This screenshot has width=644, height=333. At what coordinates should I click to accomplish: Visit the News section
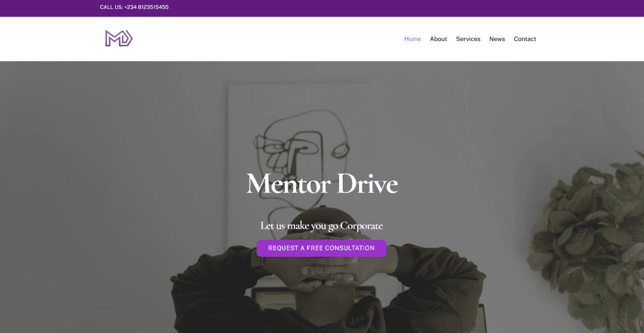pyautogui.click(x=497, y=39)
